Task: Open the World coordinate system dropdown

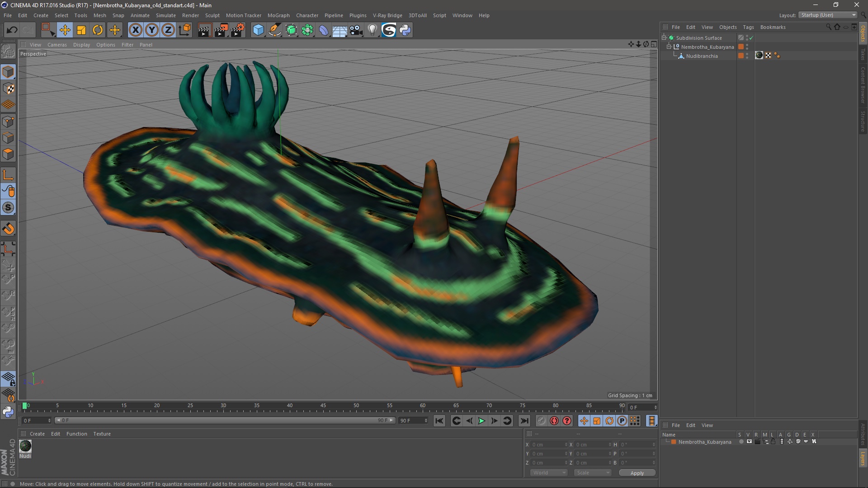Action: (x=549, y=473)
